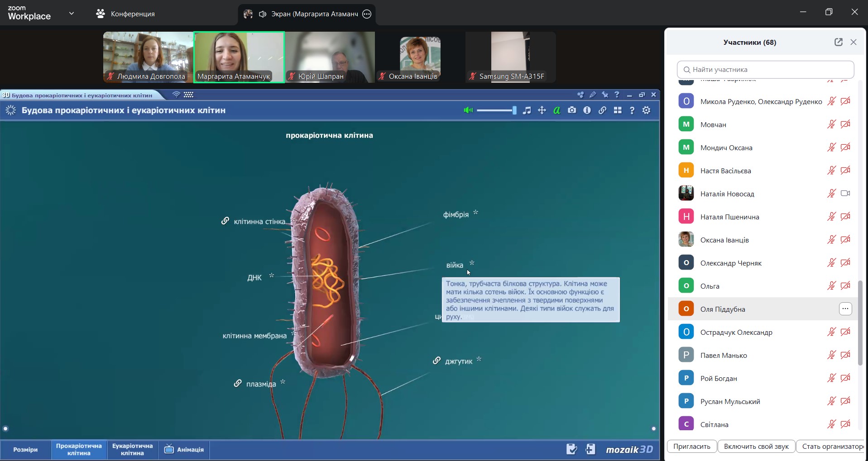Open the info icon in mozaik toolbar
The image size is (868, 461).
click(587, 110)
